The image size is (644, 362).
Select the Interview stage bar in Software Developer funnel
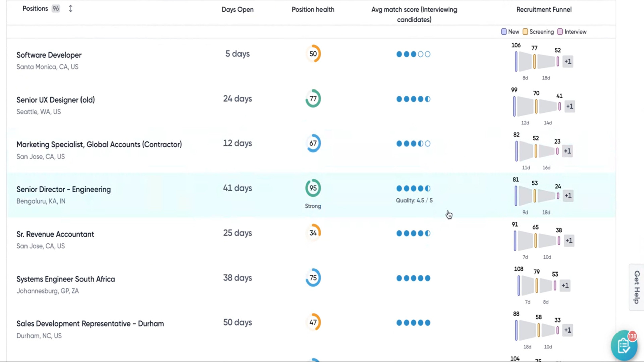[558, 61]
